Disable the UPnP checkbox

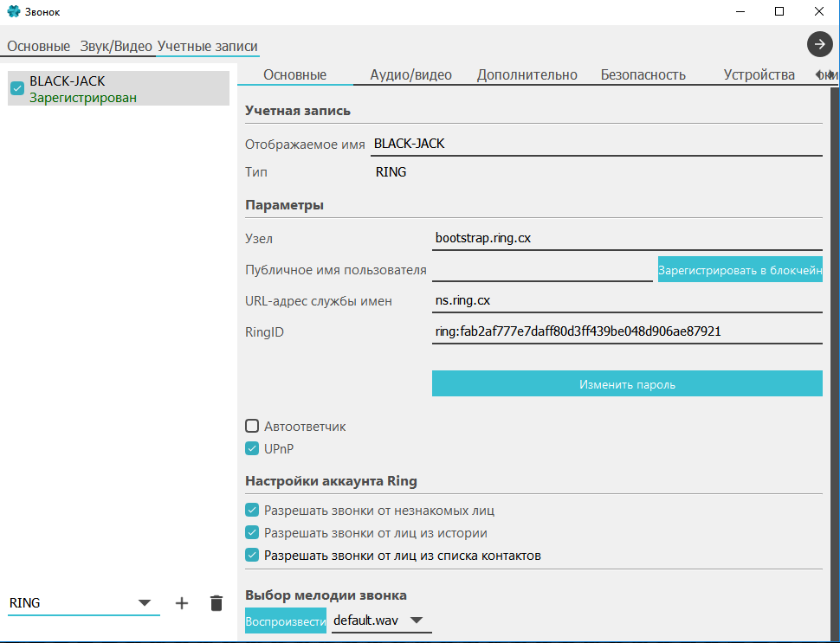click(252, 448)
